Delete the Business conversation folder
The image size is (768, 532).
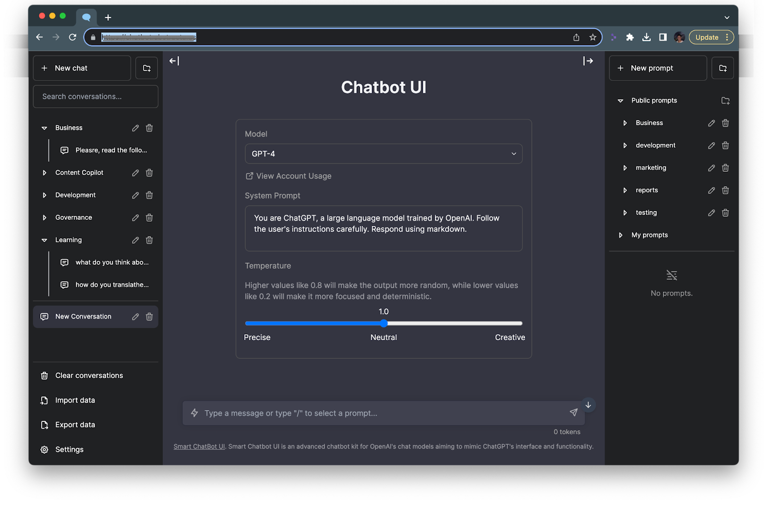click(x=149, y=128)
